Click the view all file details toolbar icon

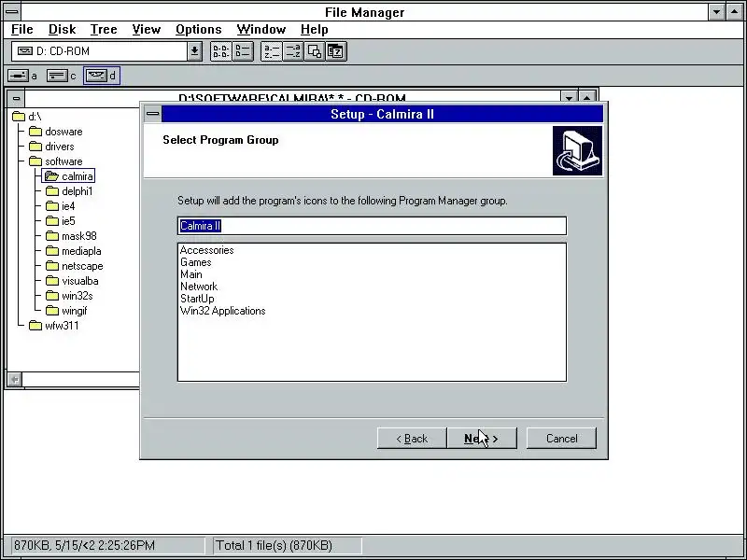tap(243, 51)
